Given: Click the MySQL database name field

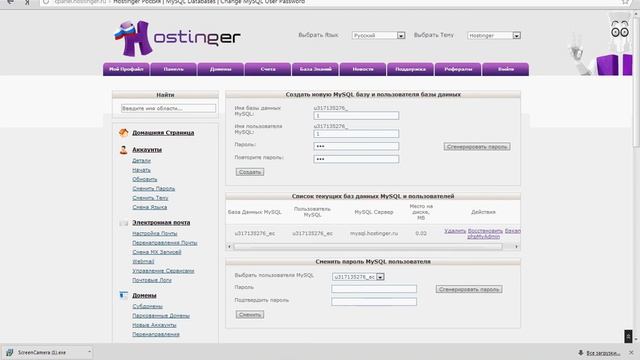Looking at the screenshot, I should pyautogui.click(x=356, y=116).
